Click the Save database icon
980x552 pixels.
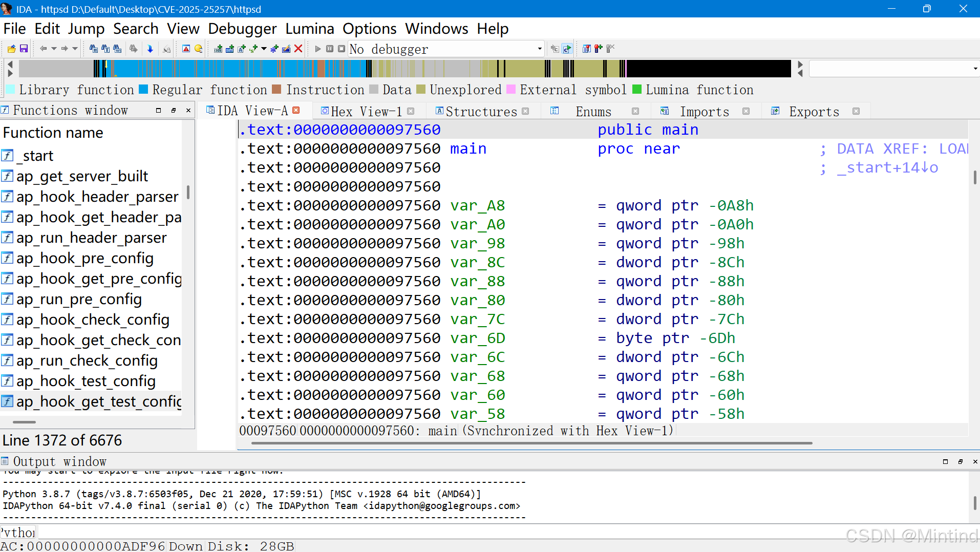click(x=24, y=49)
